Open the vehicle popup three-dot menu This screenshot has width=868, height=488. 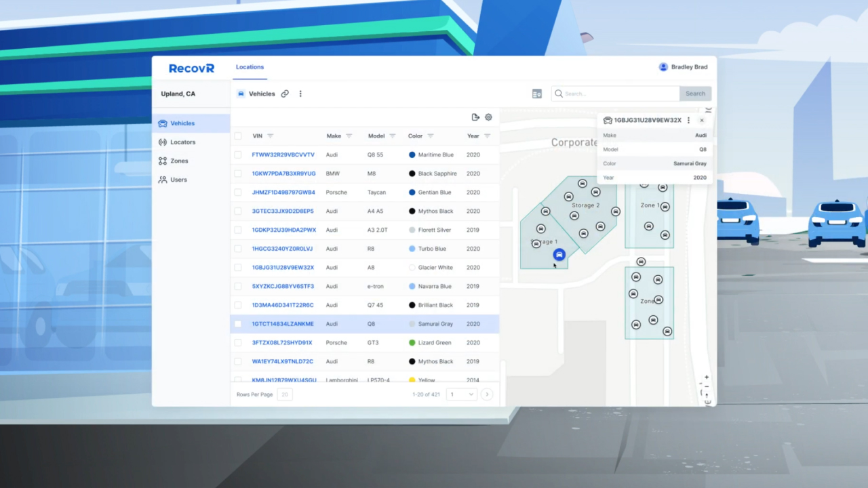(x=688, y=121)
